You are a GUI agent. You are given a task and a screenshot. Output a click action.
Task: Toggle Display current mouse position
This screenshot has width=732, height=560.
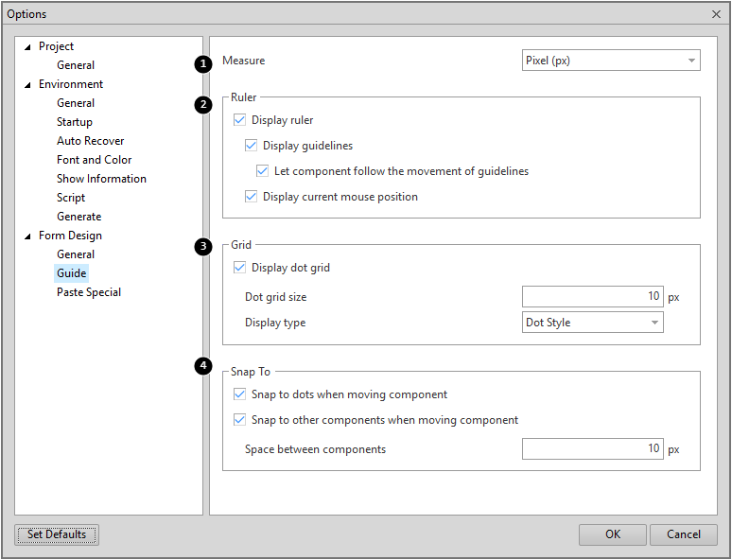(251, 197)
